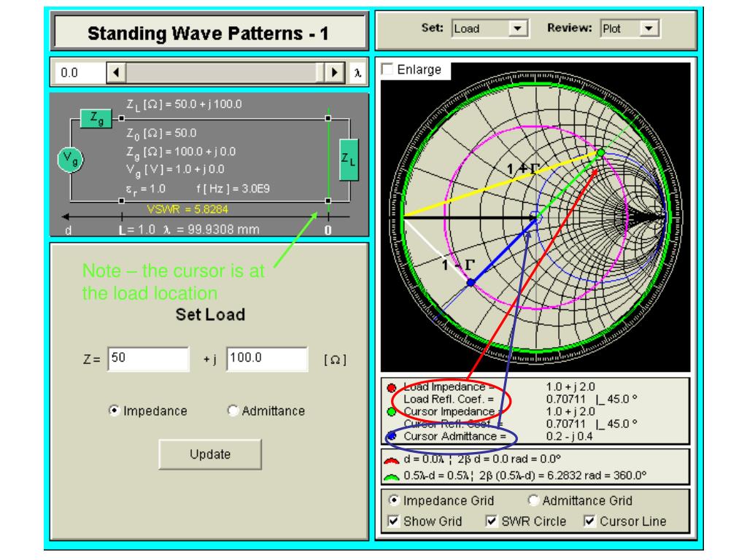Click the ZL load block in circuit
The height and width of the screenshot is (560, 747).
[x=349, y=160]
